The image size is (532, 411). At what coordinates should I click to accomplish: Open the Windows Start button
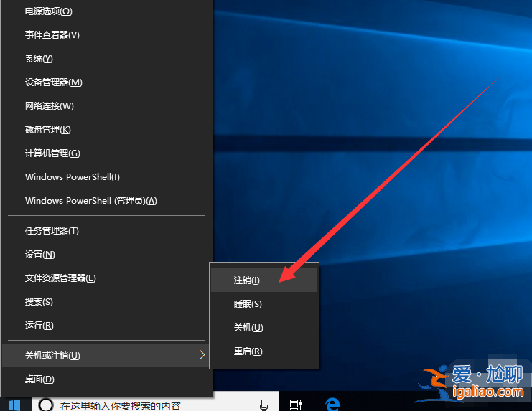tap(14, 405)
